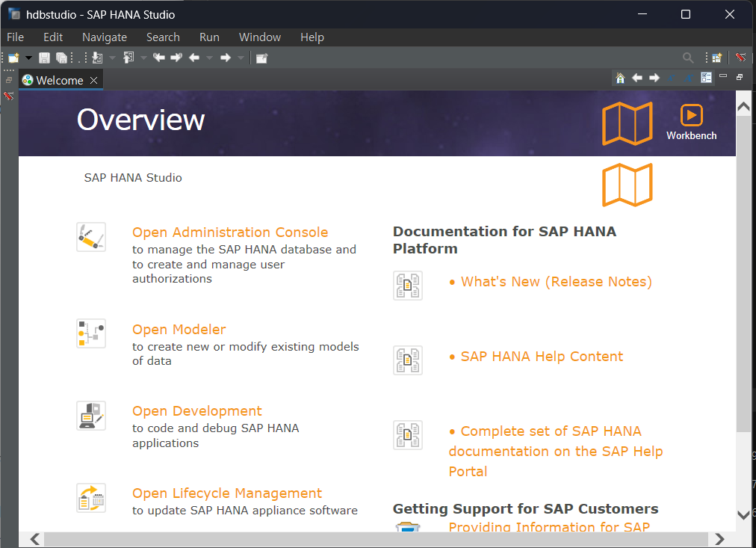Click the Development computer icon
Screen dimensions: 756x548
coord(91,416)
